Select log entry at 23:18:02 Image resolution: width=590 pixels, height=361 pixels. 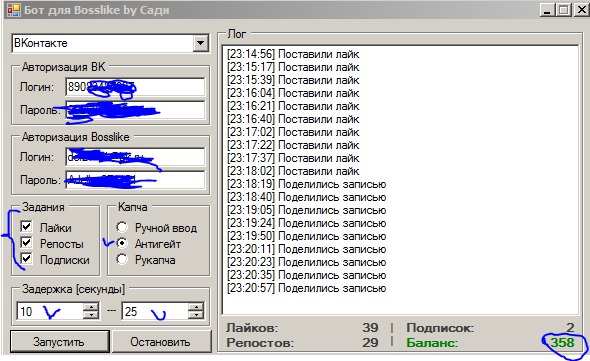(293, 171)
